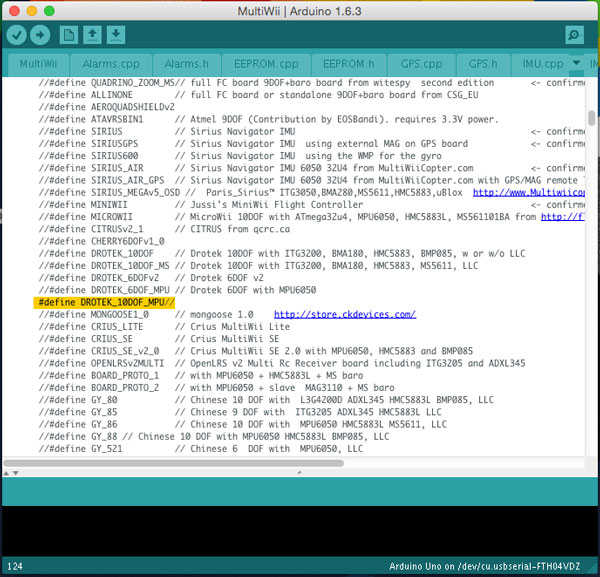Click the 'Drotek 6DOF with MPU6050' comment
The width and height of the screenshot is (600, 577).
click(x=253, y=290)
